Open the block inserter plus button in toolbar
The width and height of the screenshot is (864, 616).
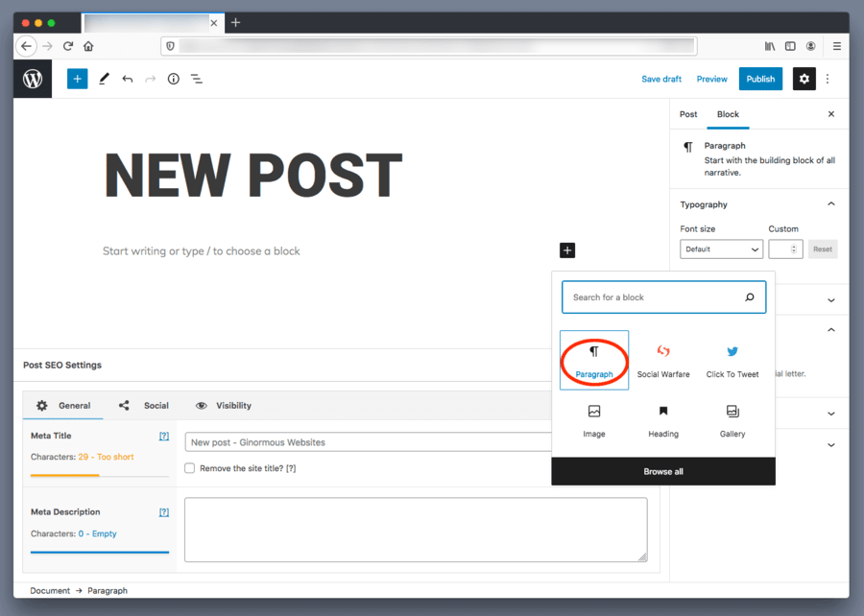coord(77,80)
